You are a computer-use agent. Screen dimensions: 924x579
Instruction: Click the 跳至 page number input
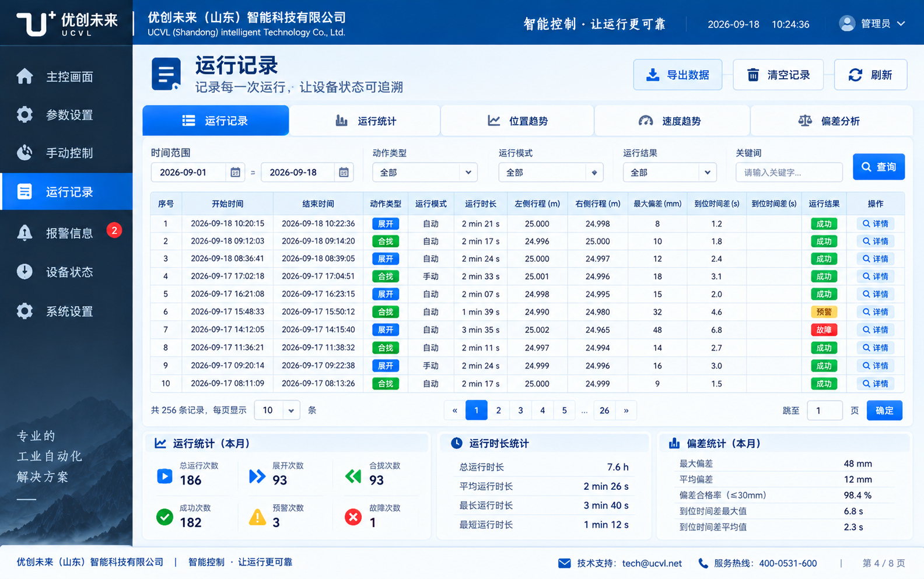click(x=825, y=410)
